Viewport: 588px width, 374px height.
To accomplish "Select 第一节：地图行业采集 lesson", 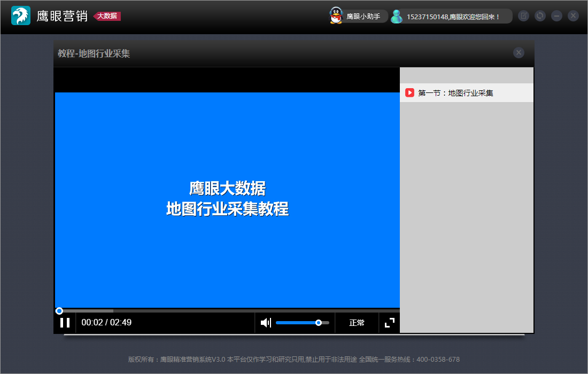I will click(467, 92).
